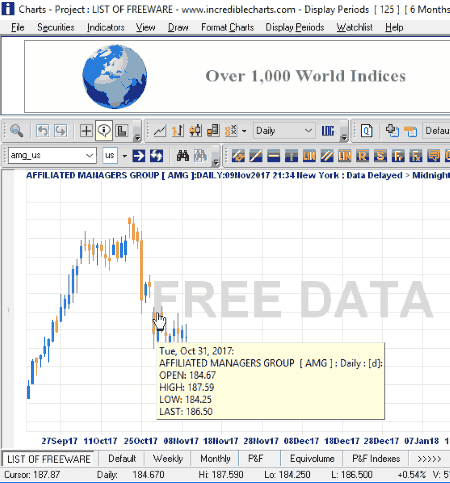Click the globe image in banner
Screen dimensions: 450x483
tap(114, 77)
